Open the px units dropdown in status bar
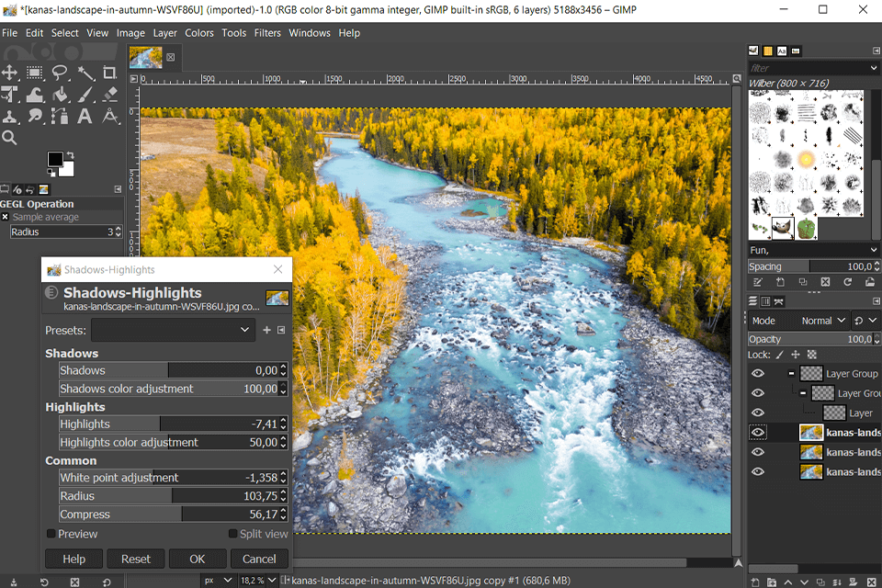Image resolution: width=882 pixels, height=588 pixels. (218, 580)
